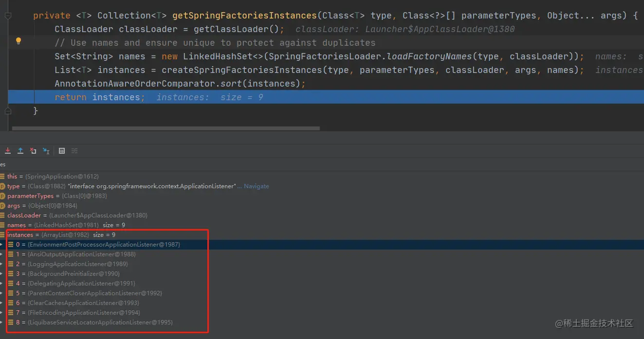The height and width of the screenshot is (339, 644).
Task: Click the Trace Current Stream Chain icon
Action: click(x=74, y=151)
